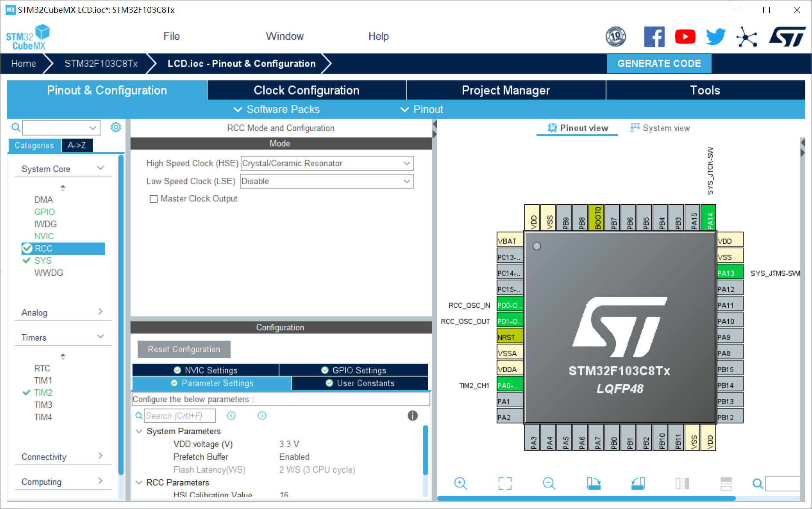Open GPIO Settings tab
Viewport: 812px width, 509px height.
[354, 370]
